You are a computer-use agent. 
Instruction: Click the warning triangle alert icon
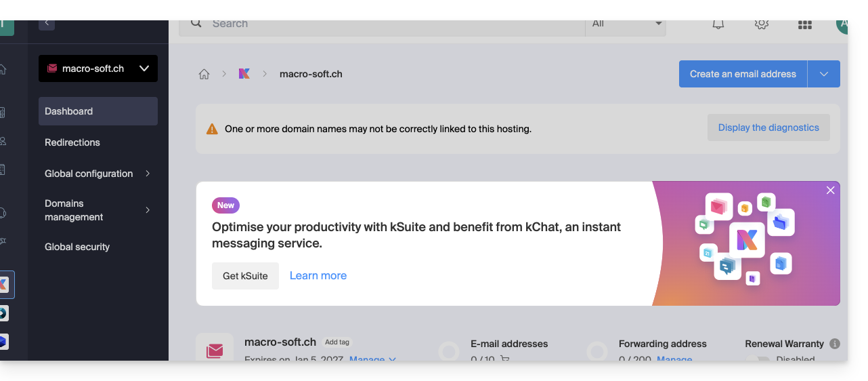[212, 129]
